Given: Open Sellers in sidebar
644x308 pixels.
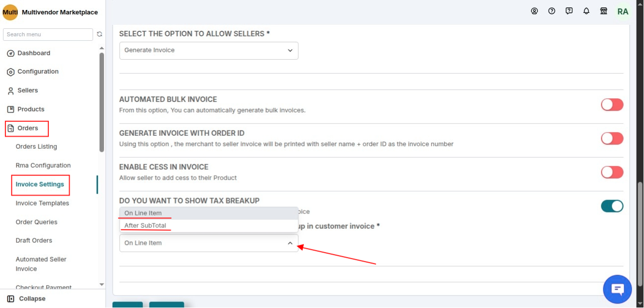Looking at the screenshot, I should 28,91.
